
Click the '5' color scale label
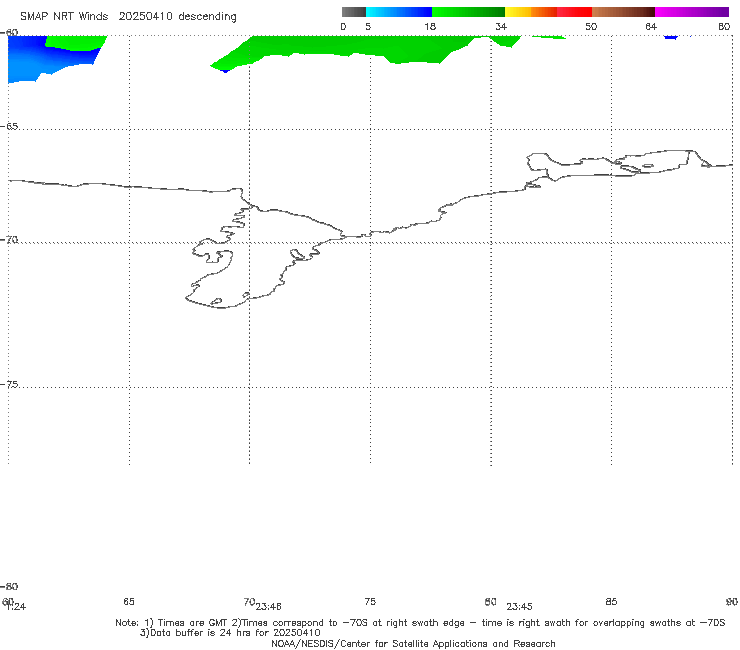(x=368, y=26)
